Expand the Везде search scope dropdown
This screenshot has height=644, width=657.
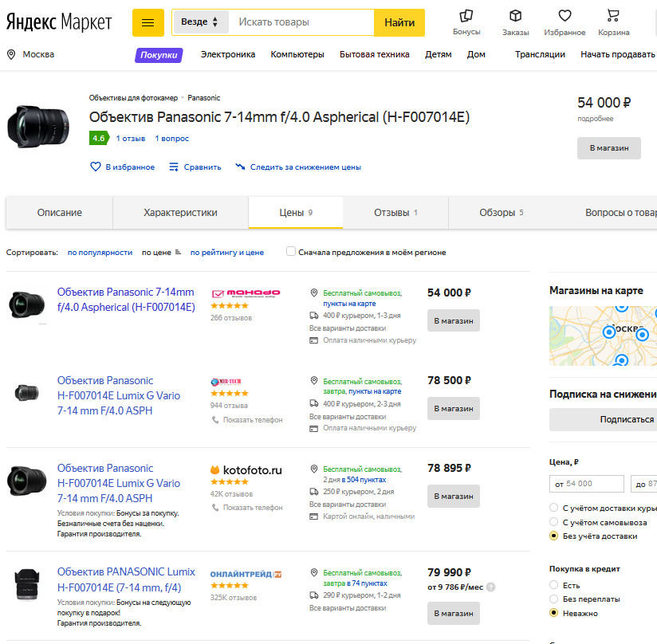point(200,22)
